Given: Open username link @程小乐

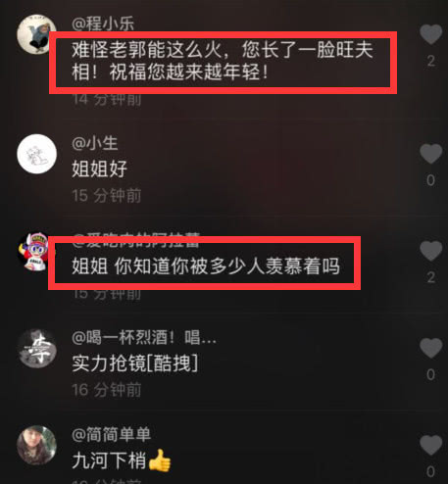Looking at the screenshot, I should pos(103,24).
